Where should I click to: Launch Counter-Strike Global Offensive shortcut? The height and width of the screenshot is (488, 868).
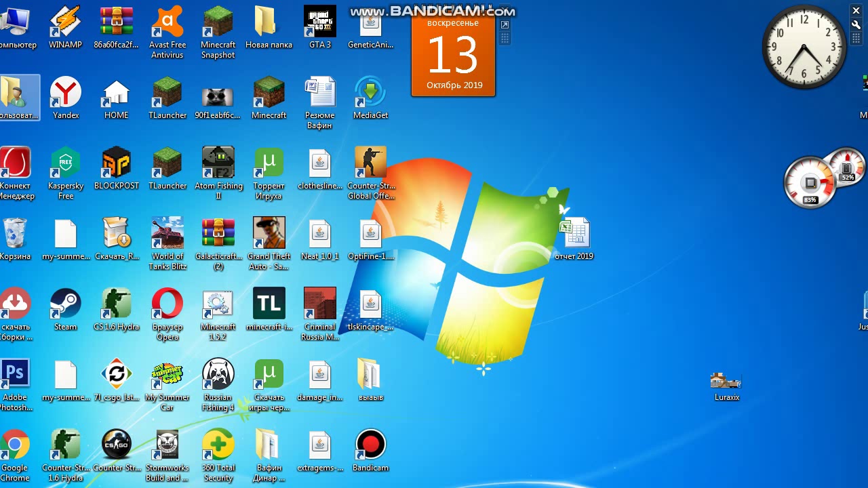click(371, 173)
